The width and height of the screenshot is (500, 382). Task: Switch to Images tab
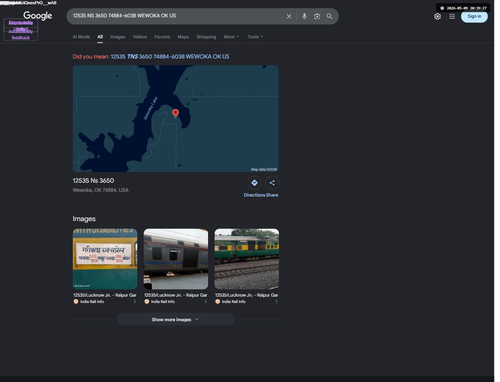click(118, 37)
